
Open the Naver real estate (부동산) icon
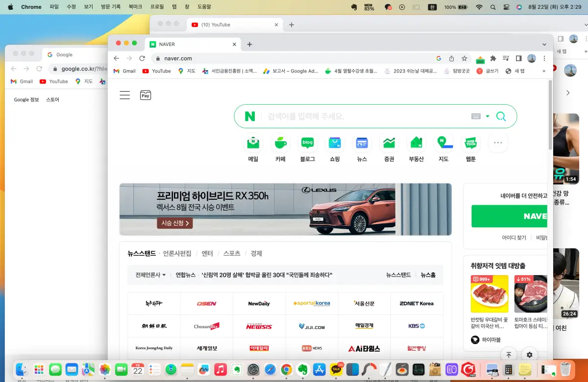[416, 143]
